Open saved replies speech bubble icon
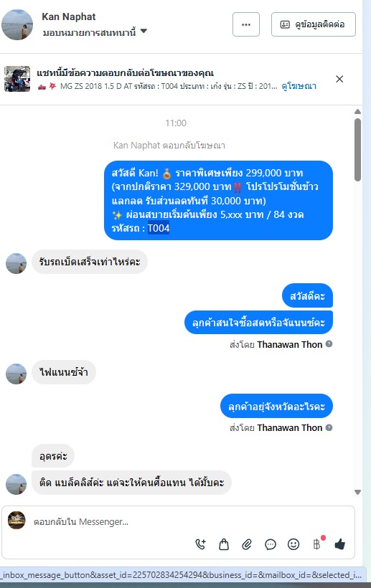 (270, 544)
